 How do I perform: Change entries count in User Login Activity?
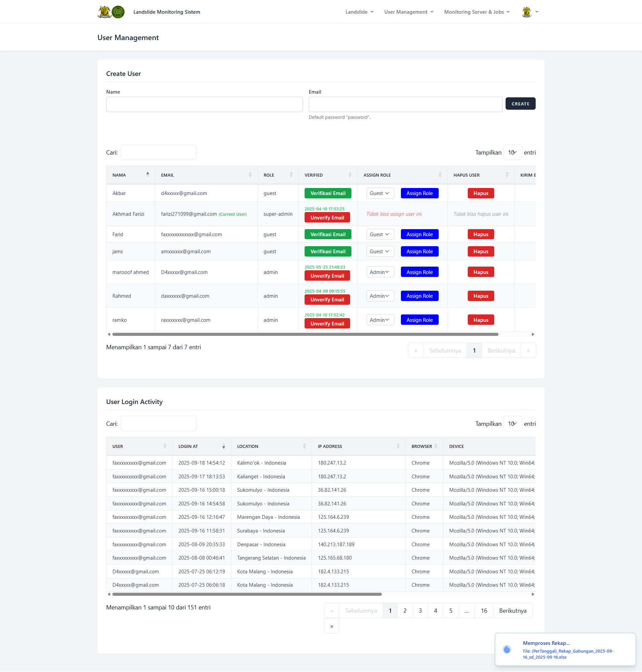512,424
